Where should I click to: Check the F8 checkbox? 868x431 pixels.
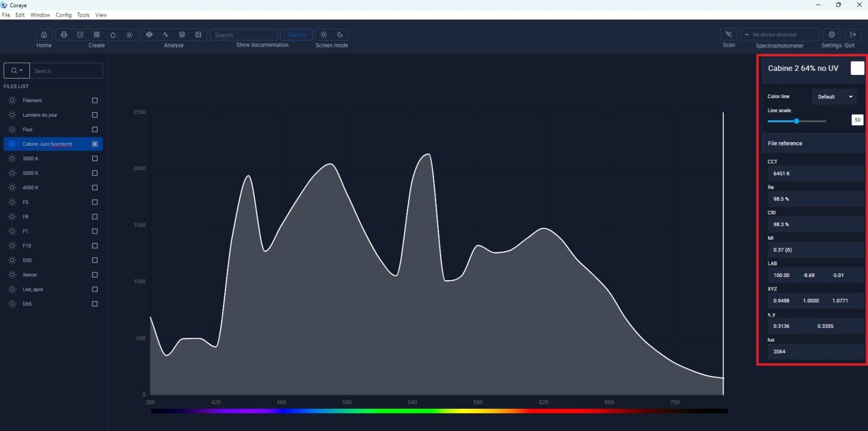95,217
